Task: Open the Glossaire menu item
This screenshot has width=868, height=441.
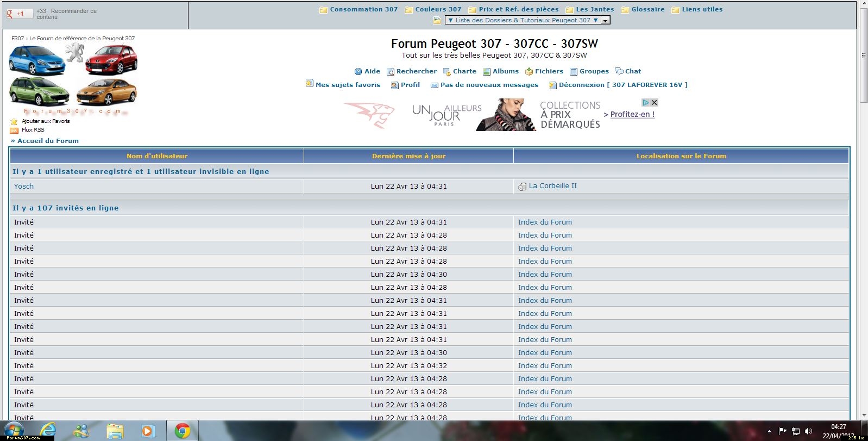Action: click(647, 9)
